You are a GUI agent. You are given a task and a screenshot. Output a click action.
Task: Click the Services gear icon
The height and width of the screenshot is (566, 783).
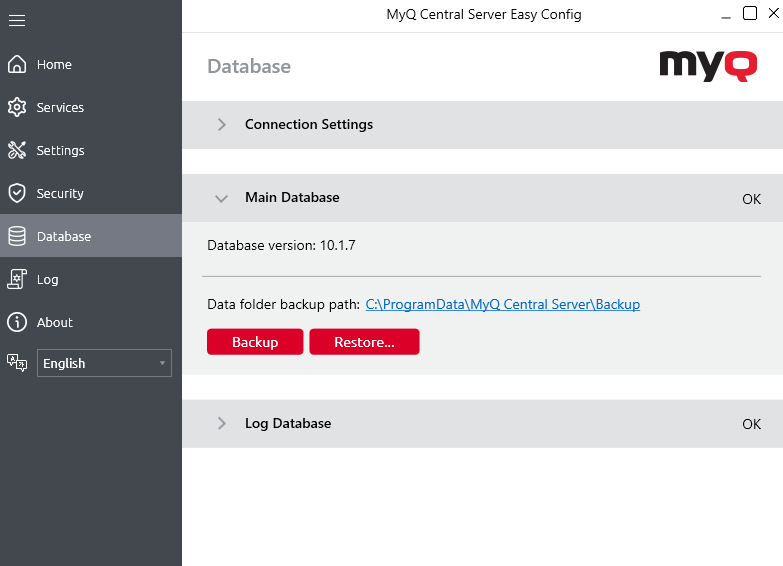coord(17,108)
